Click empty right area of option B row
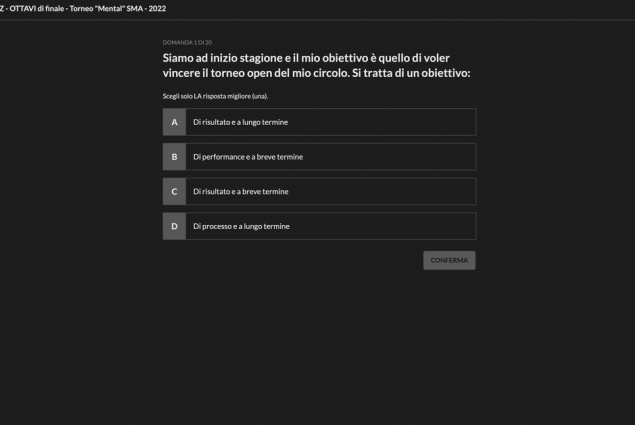 420,157
